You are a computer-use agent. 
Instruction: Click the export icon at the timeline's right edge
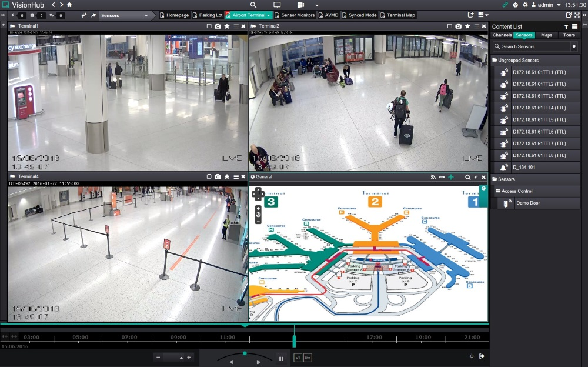click(482, 356)
